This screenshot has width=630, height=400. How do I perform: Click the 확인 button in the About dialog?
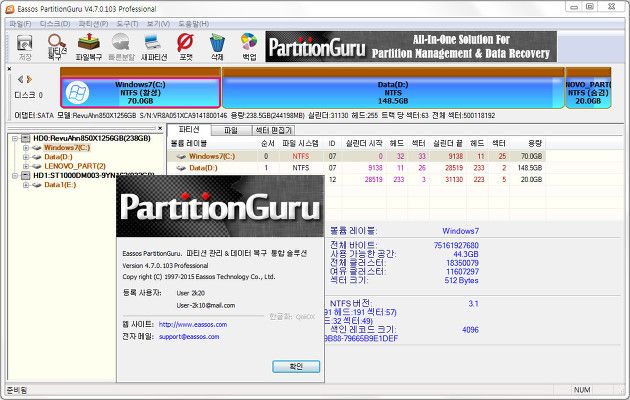pyautogui.click(x=296, y=367)
